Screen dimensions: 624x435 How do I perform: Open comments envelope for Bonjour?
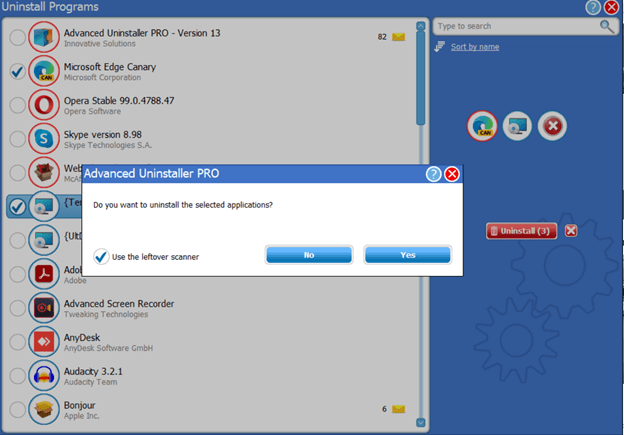(x=398, y=409)
